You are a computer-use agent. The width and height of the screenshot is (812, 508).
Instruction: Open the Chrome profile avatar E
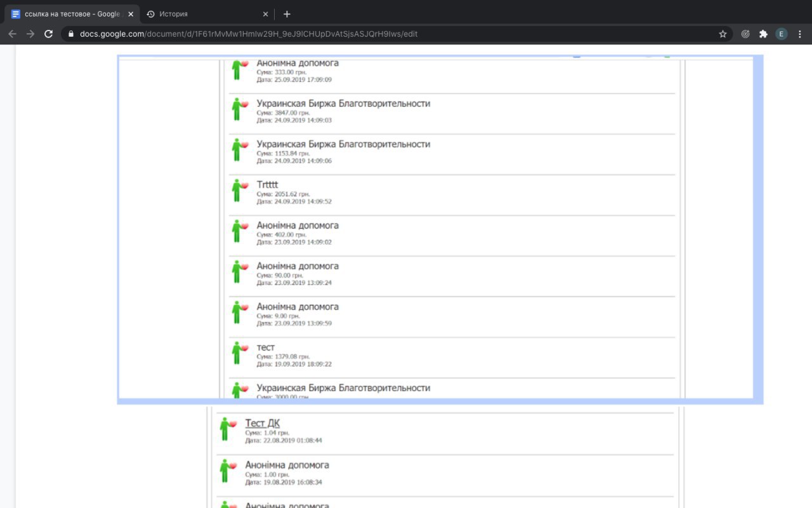tap(782, 34)
